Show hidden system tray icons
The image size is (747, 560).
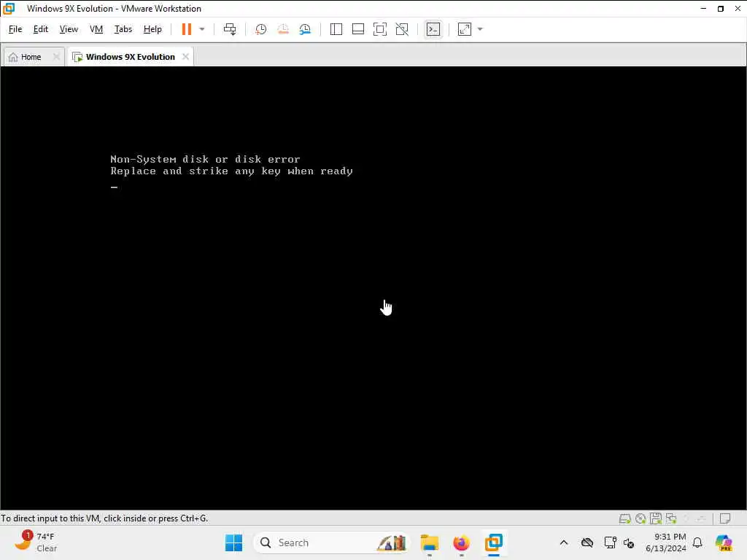pyautogui.click(x=564, y=542)
